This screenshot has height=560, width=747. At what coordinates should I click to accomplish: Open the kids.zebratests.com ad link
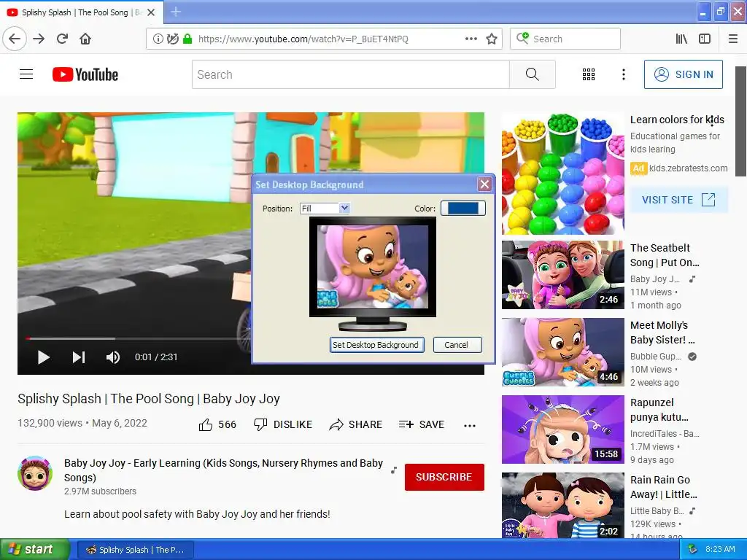[x=688, y=168]
